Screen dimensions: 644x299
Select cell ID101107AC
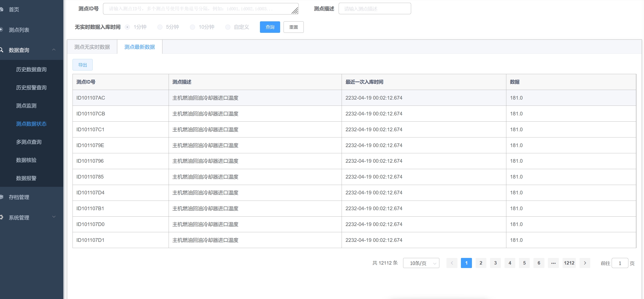pyautogui.click(x=120, y=98)
